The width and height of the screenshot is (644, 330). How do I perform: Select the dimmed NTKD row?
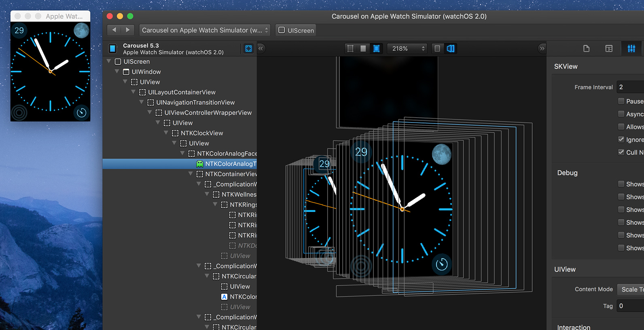(180, 245)
